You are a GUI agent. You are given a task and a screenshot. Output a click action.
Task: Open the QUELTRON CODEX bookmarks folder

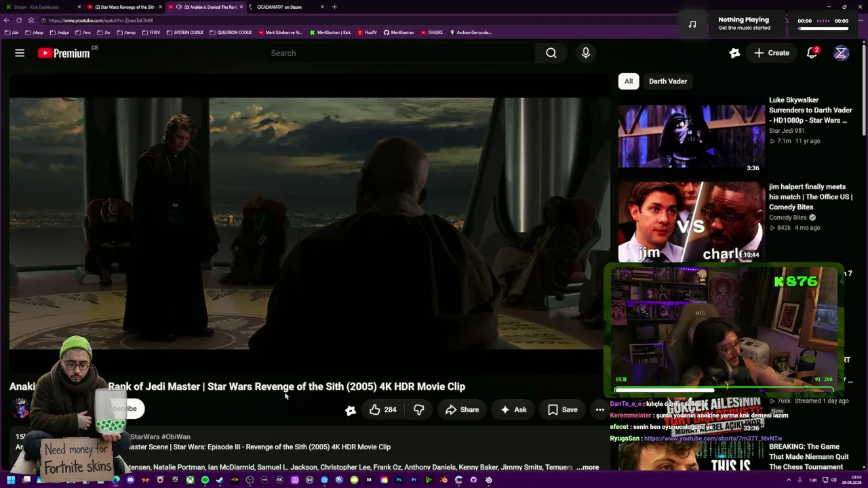click(231, 33)
